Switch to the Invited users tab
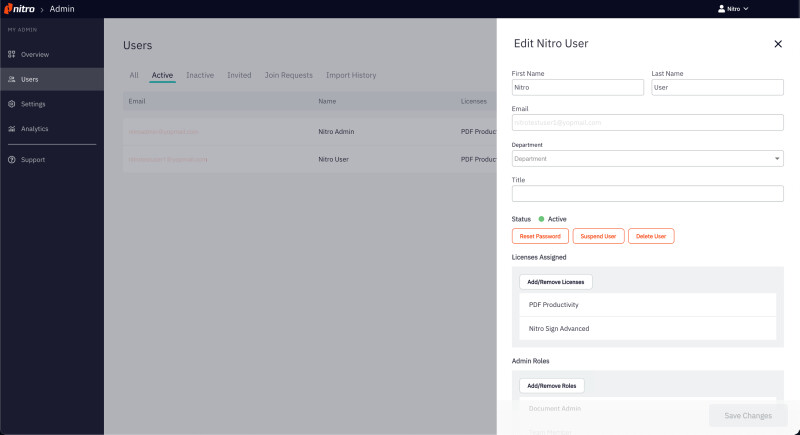 coord(239,75)
